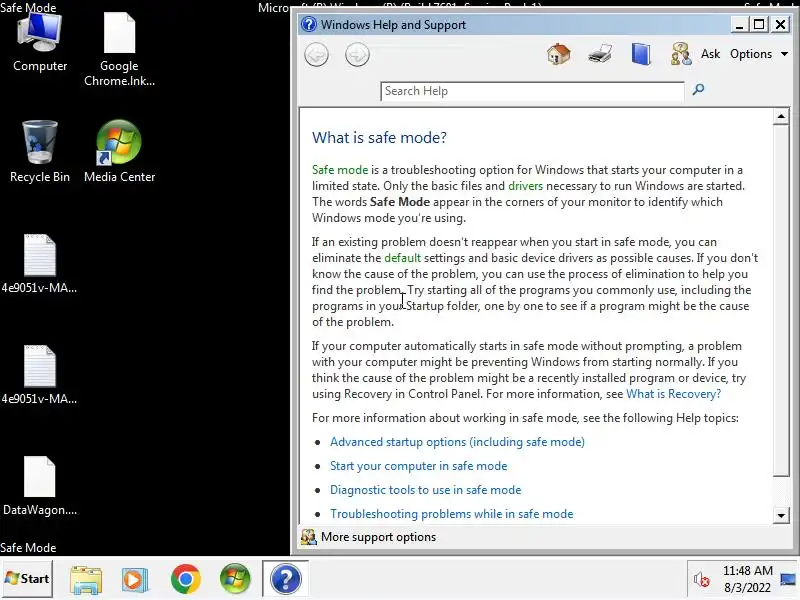Go back in Help using Back arrow
800x600 pixels.
tap(316, 55)
